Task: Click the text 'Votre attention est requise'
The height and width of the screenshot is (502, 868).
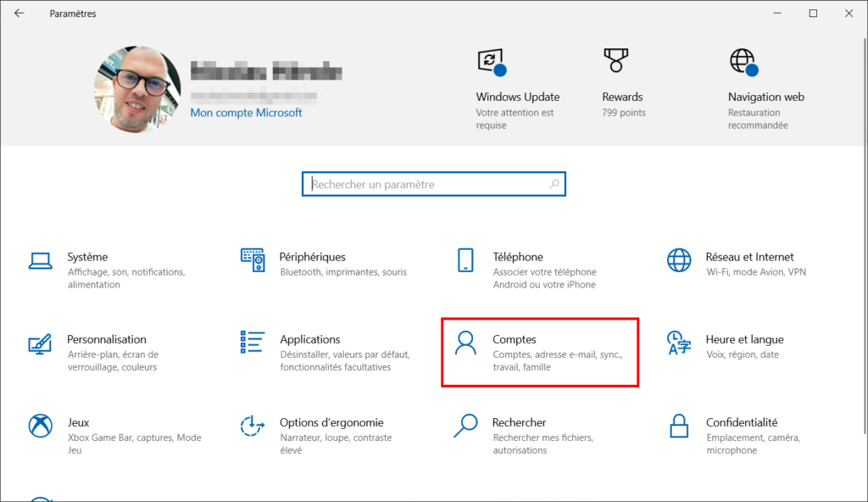Action: (515, 119)
